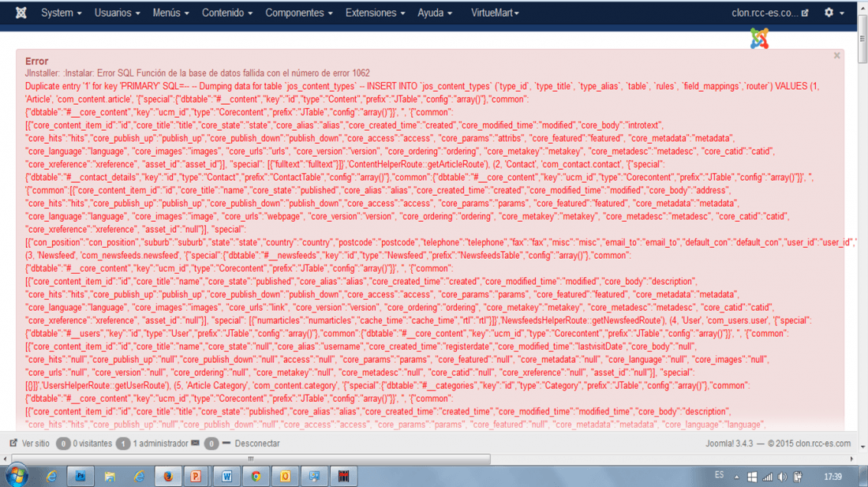Click the Ver sitio link
Screen dimensions: 868x487
point(29,444)
